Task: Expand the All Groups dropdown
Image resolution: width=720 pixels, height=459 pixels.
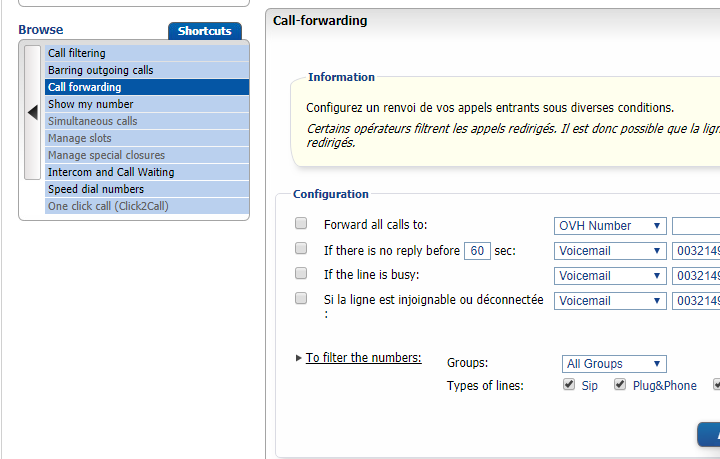Action: click(x=614, y=364)
